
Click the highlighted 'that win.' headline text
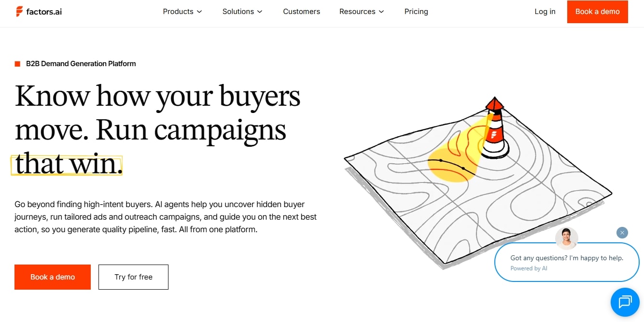click(x=66, y=165)
